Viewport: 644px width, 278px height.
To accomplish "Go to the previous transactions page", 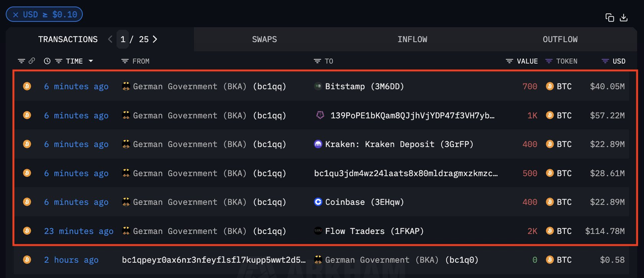I will (x=110, y=39).
